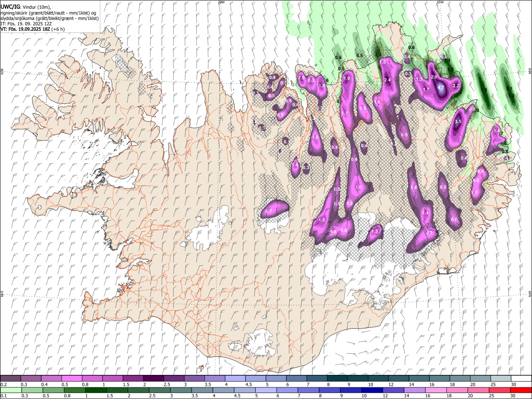Click the 4.7 precipitation value on the map

click(441, 88)
